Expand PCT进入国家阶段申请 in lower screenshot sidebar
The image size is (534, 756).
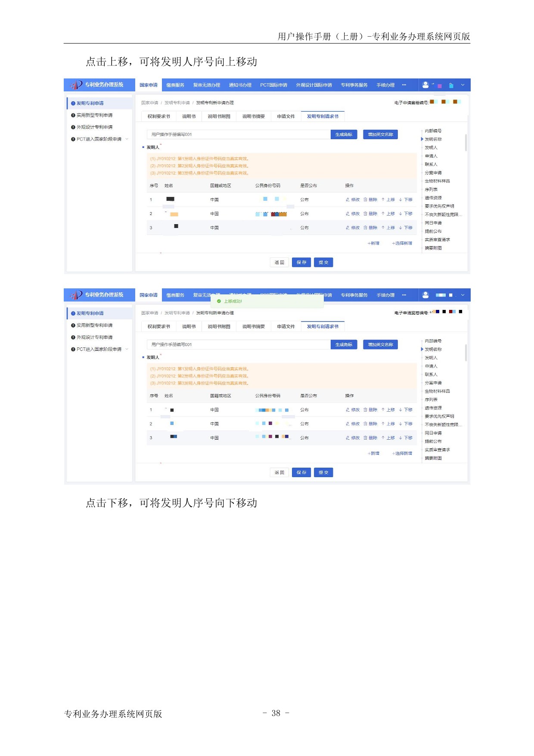click(127, 349)
